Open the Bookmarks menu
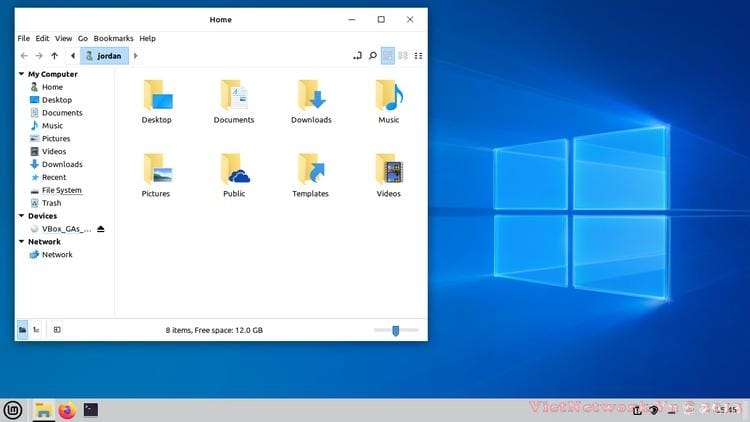 click(113, 38)
